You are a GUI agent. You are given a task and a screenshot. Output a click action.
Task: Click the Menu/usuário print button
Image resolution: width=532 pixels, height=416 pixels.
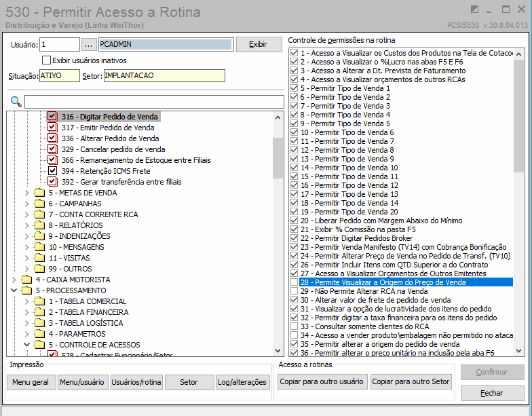pos(81,383)
